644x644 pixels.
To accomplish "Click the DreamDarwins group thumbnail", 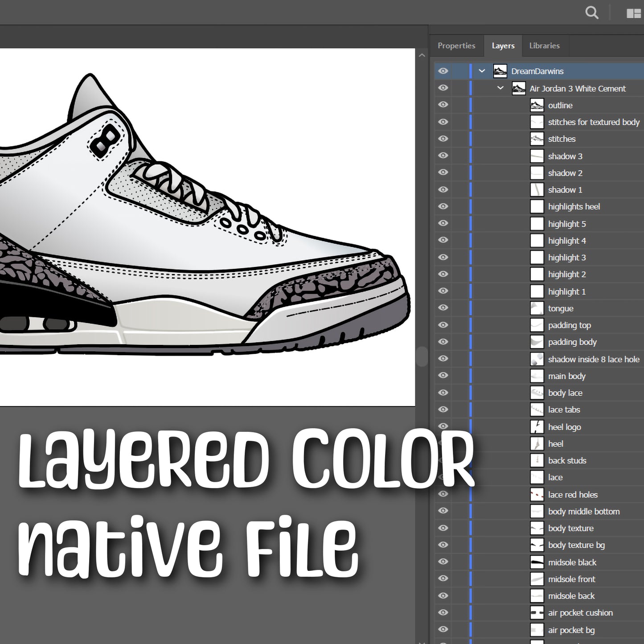I will (x=500, y=70).
